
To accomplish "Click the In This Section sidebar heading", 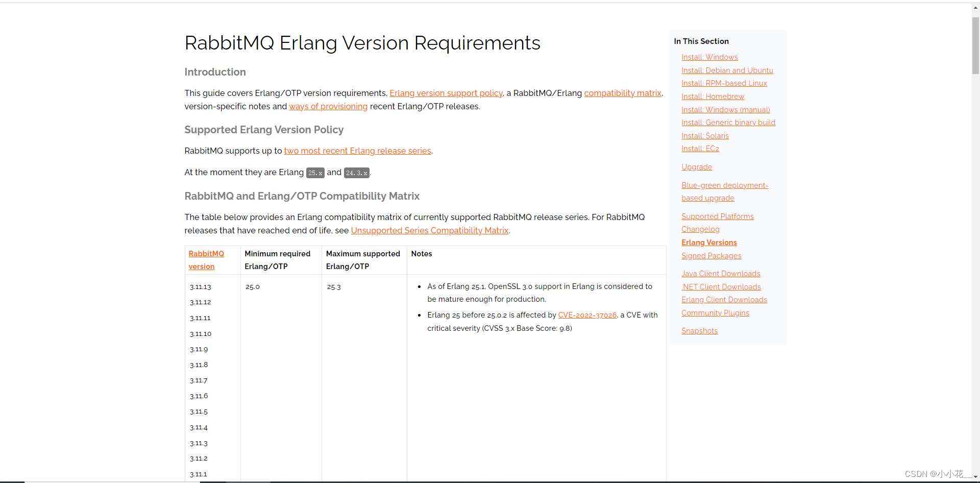I will 701,41.
